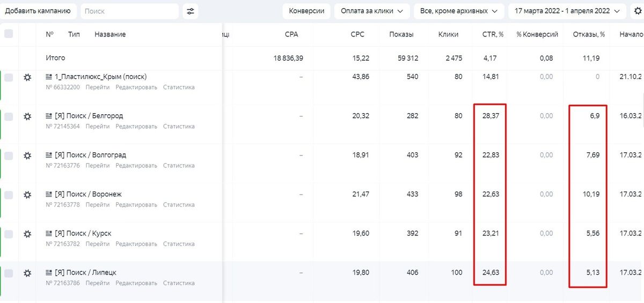The height and width of the screenshot is (303, 644).
Task: Click Статистика under 1_Пластилюкс_Крым campaign
Action: point(179,87)
